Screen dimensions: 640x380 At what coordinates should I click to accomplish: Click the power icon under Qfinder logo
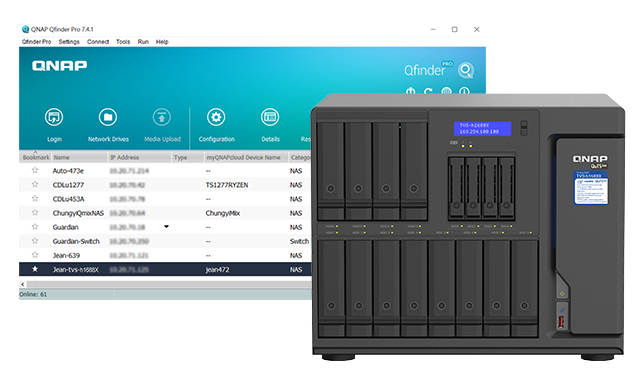click(411, 91)
